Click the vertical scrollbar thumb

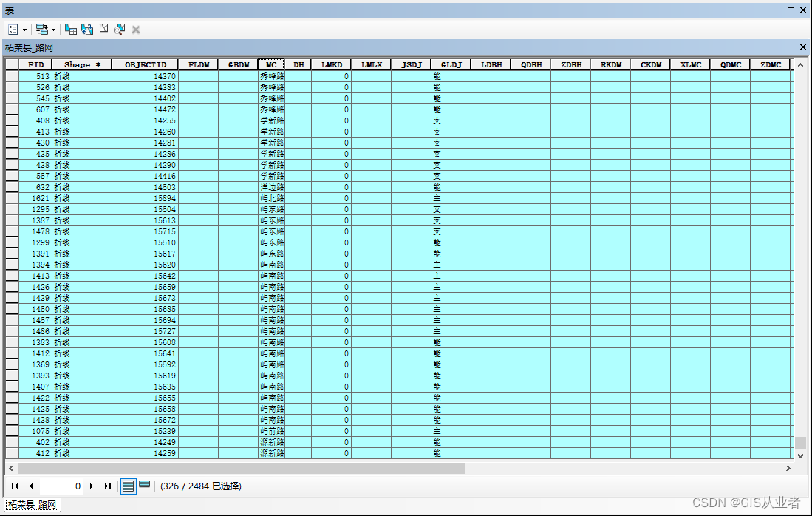(x=801, y=443)
